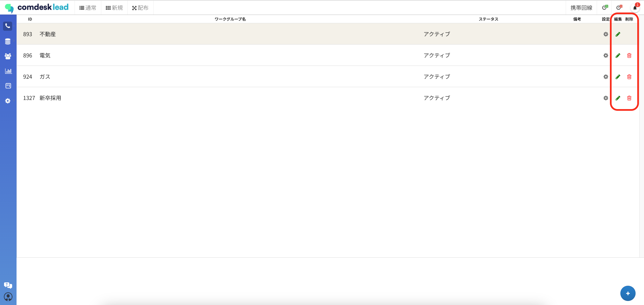The width and height of the screenshot is (644, 305).
Task: Switch to the 配布 view tab
Action: (x=140, y=8)
